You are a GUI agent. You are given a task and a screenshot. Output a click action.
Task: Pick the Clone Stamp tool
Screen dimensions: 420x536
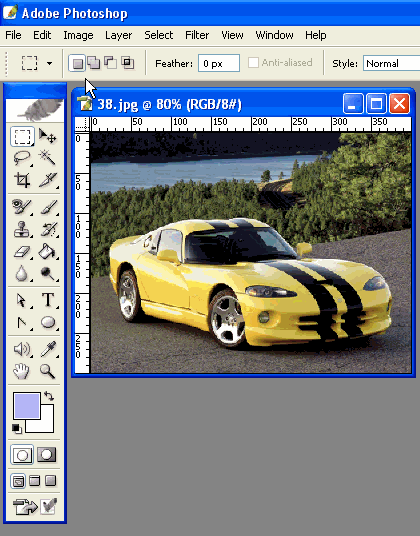pos(22,229)
